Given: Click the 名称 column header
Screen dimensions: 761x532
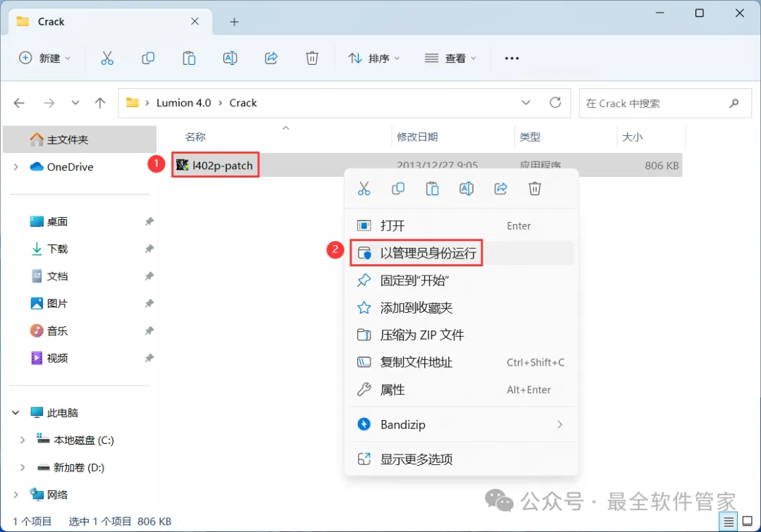Looking at the screenshot, I should (195, 137).
